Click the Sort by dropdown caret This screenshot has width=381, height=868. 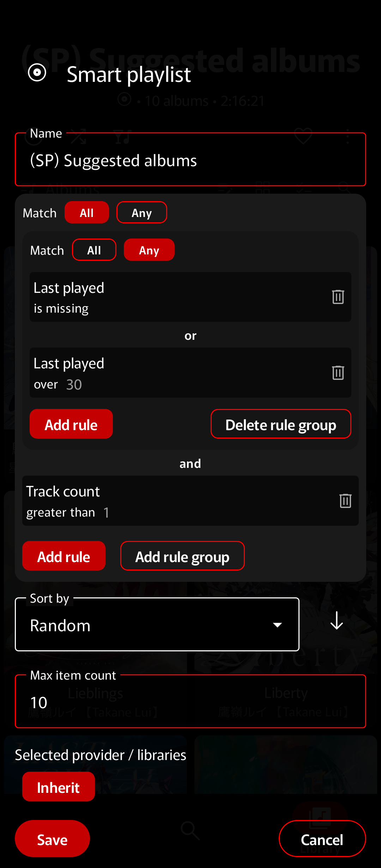coord(278,625)
